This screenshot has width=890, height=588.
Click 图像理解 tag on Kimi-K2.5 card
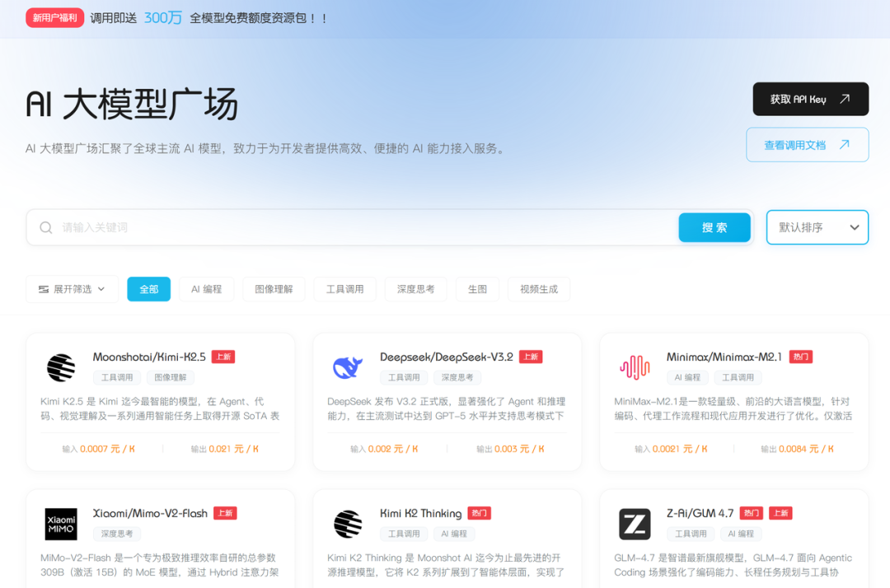click(171, 377)
